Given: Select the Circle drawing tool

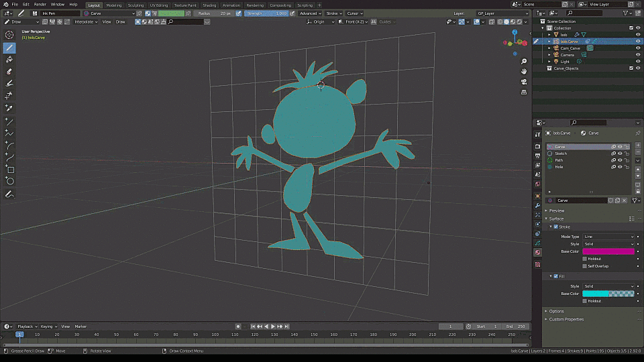Looking at the screenshot, I should coord(9,181).
